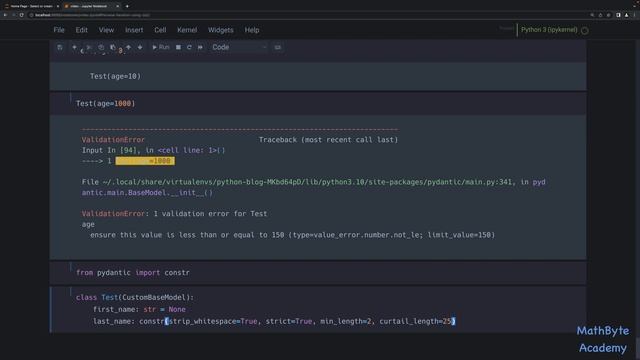Cut selected cells with scissors icon
640x360 pixels.
tap(89, 47)
